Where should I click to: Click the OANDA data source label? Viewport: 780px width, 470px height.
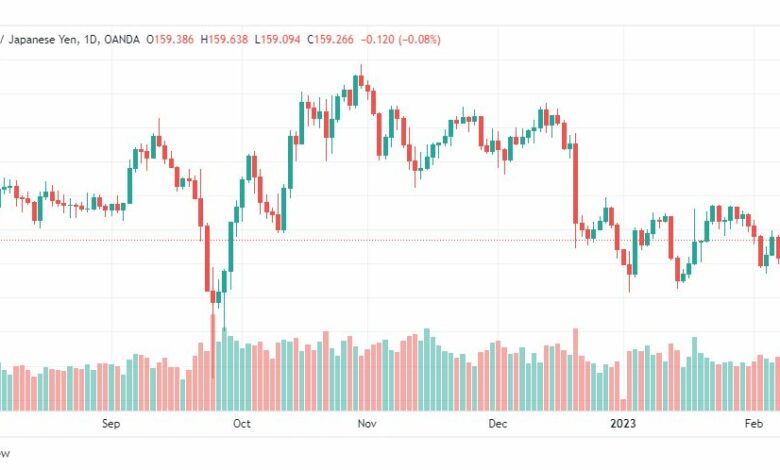[x=122, y=39]
